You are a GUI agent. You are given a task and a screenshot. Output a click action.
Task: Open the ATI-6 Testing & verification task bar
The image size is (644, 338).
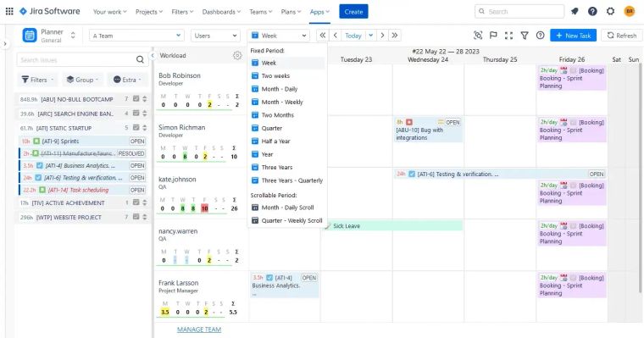click(500, 175)
